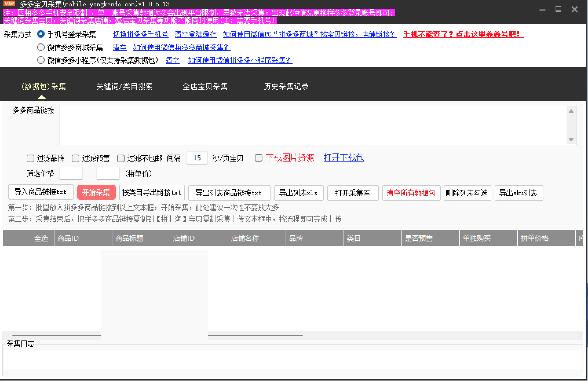Click the 店铺ID column header
This screenshot has height=381, width=588.
[x=199, y=238]
